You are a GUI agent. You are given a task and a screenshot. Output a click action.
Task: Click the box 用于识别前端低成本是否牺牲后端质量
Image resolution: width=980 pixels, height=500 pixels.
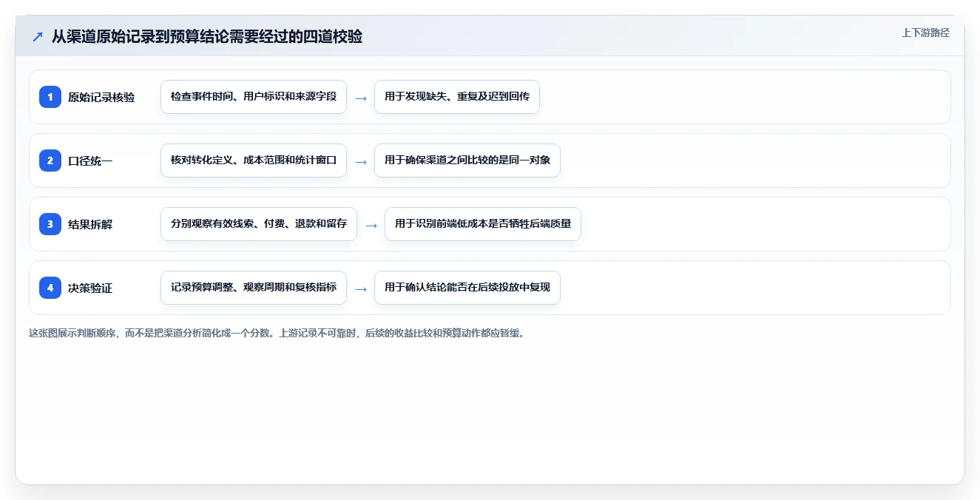click(483, 224)
